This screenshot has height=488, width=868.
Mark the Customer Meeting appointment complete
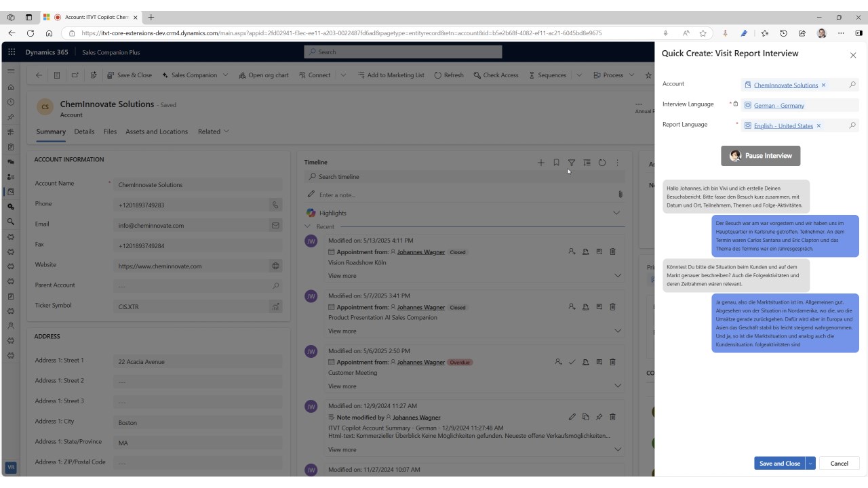[x=572, y=362]
